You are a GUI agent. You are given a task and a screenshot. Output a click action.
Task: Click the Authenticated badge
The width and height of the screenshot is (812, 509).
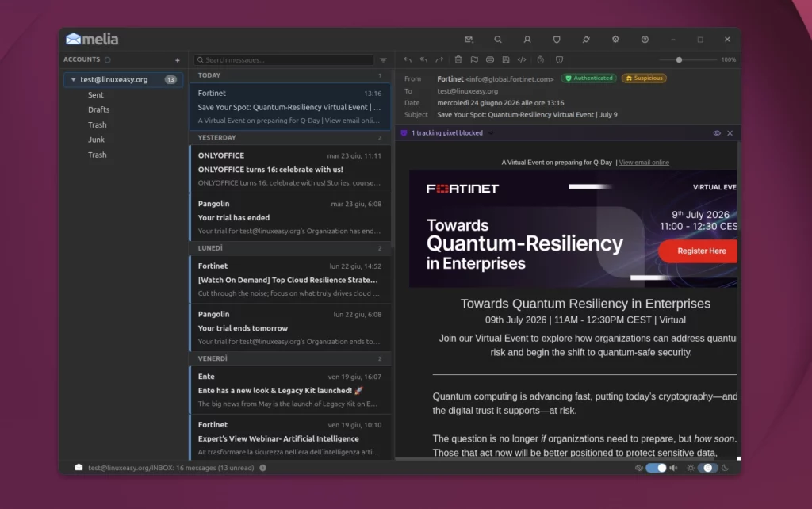[589, 78]
